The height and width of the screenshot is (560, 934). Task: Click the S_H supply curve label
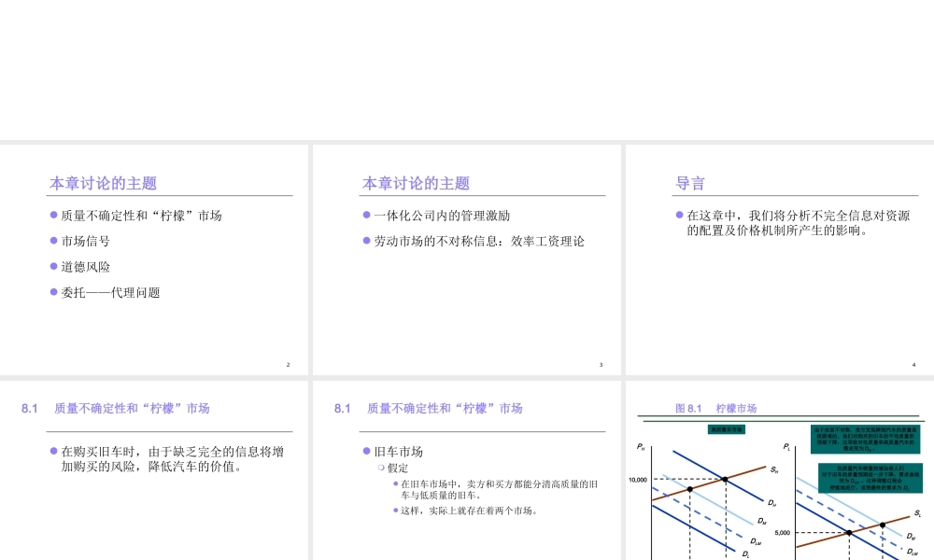point(776,469)
